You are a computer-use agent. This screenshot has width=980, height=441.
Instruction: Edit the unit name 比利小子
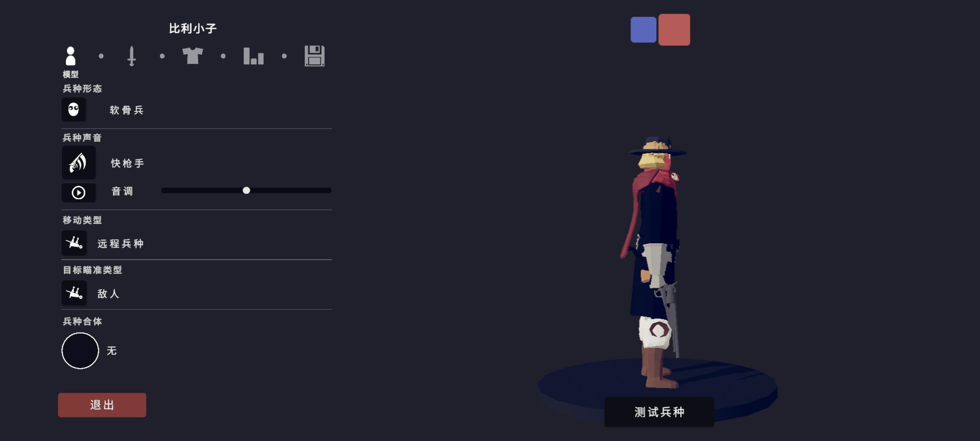tap(193, 29)
